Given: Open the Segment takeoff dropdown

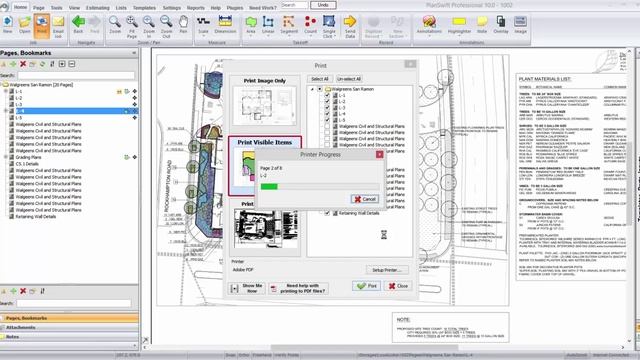Looking at the screenshot, I should (289, 36).
